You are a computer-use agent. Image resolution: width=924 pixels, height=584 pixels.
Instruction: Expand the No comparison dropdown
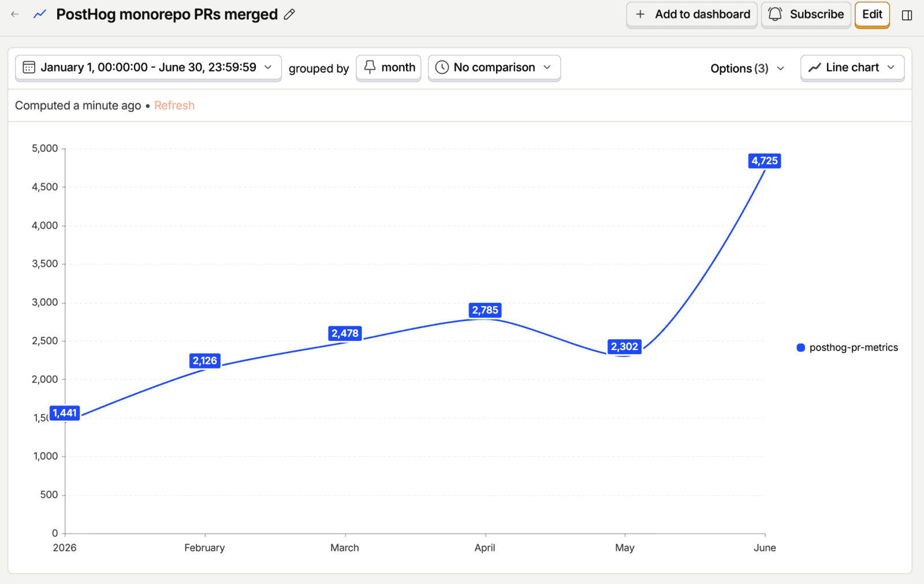pos(494,68)
